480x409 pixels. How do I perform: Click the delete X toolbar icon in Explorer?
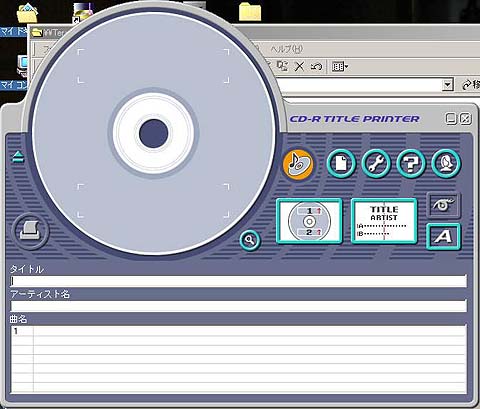click(299, 66)
